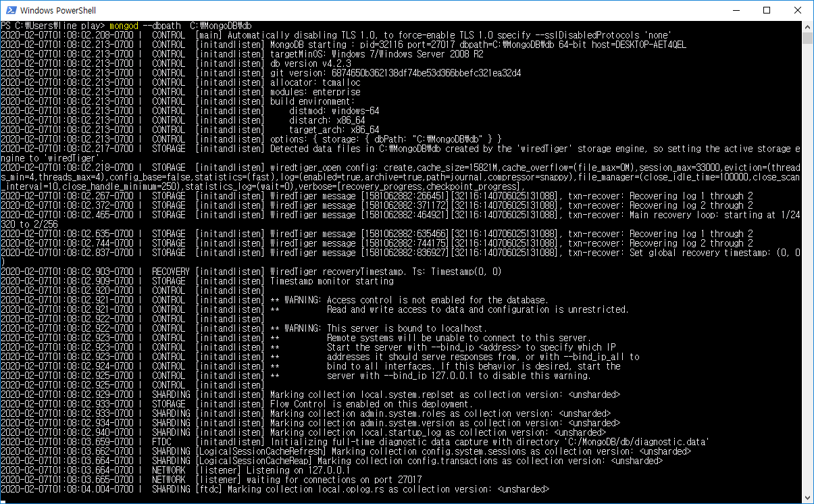Click the "allocator: tcmalloc" text
Viewport: 814px width, 504px height.
315,82
